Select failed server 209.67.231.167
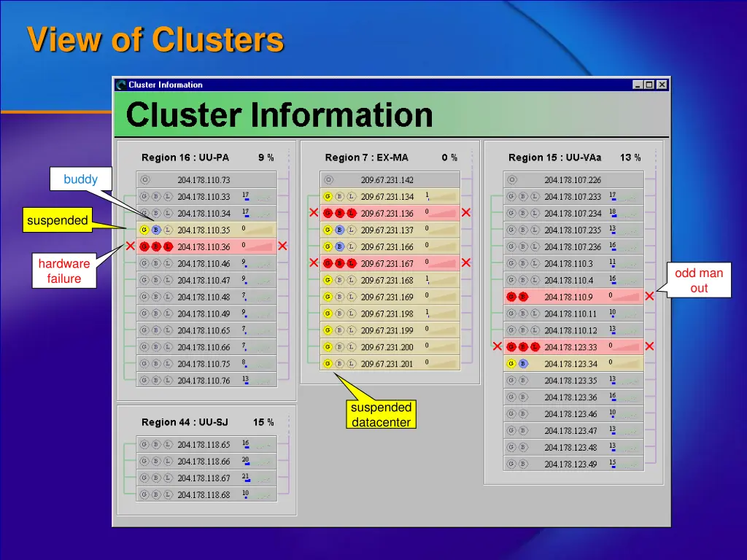The image size is (747, 560). [387, 264]
